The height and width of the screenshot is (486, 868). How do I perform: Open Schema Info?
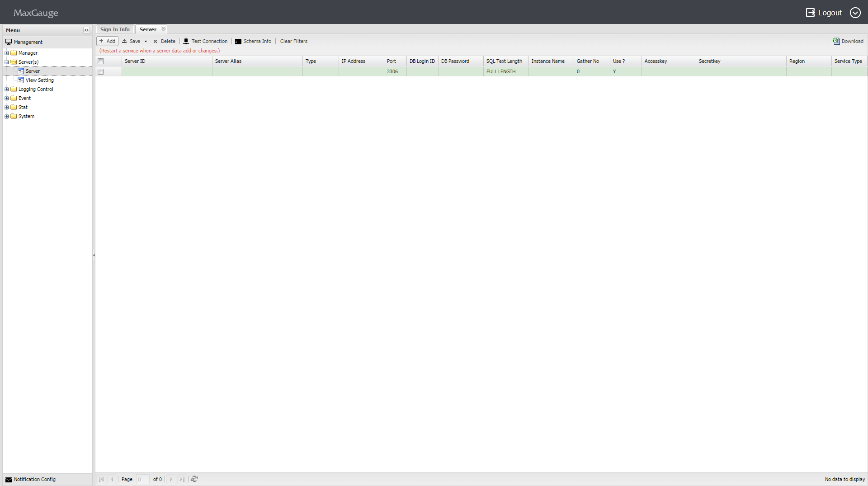(x=253, y=41)
